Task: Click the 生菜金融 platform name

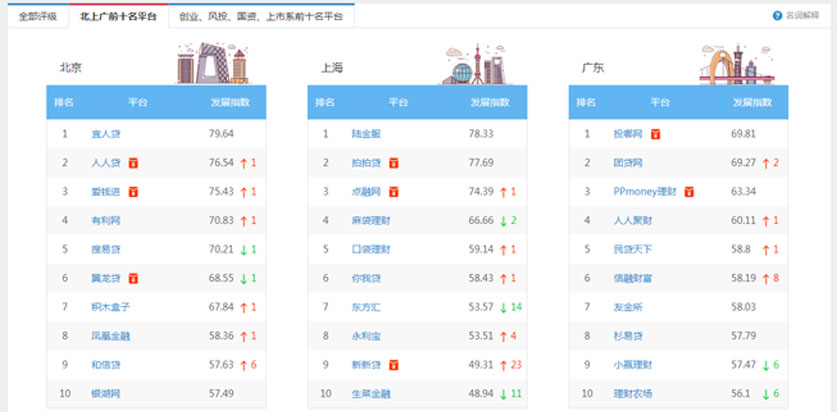Action: [372, 394]
